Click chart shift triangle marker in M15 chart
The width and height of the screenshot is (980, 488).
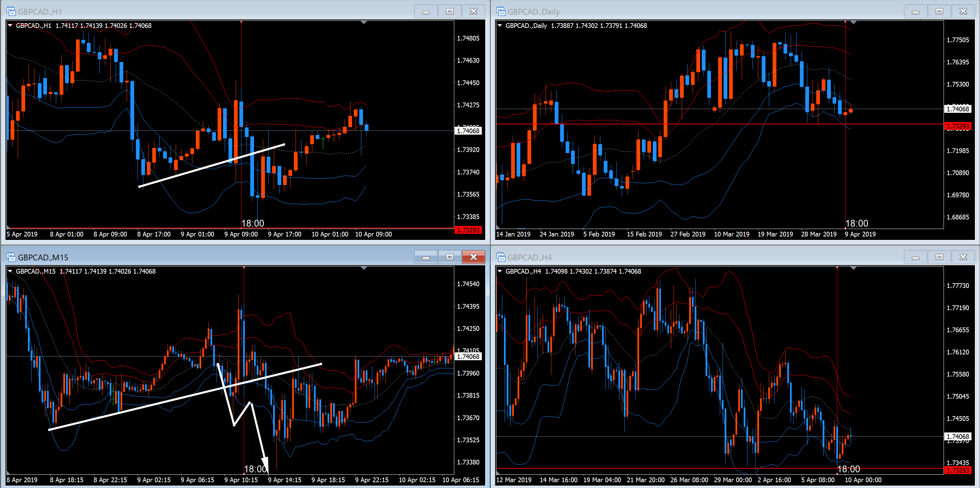(364, 268)
